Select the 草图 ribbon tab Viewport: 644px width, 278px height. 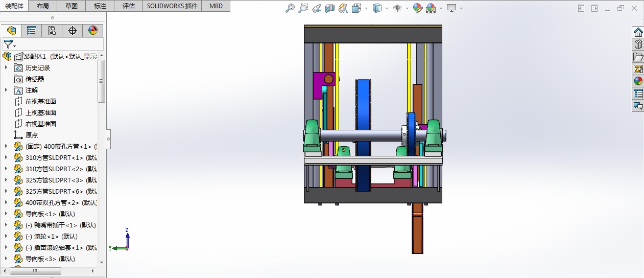(72, 6)
